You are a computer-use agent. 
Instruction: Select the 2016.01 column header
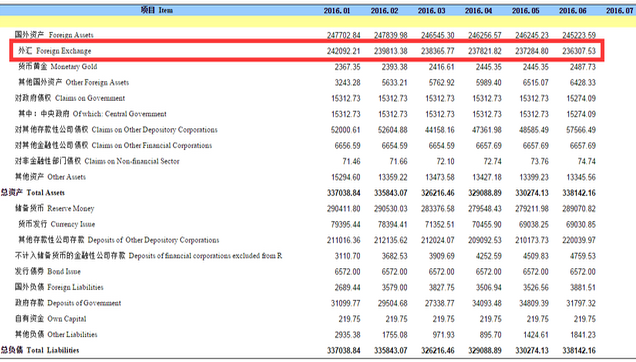click(337, 11)
